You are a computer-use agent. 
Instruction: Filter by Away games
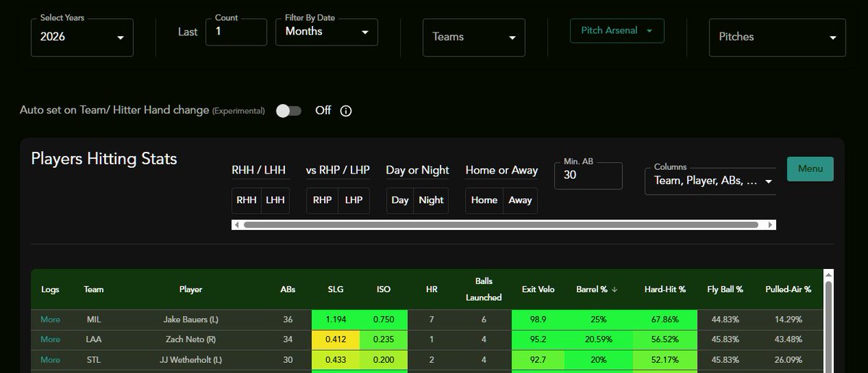(520, 200)
